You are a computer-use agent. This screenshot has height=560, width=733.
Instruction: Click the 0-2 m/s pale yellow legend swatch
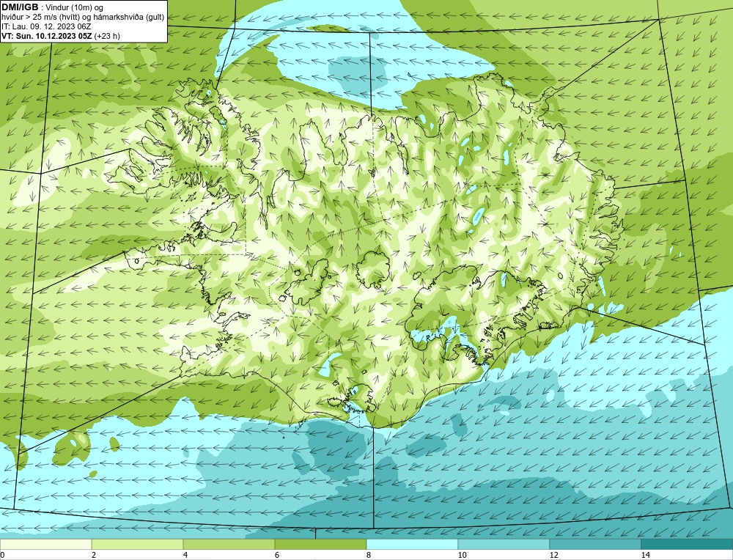point(45,544)
